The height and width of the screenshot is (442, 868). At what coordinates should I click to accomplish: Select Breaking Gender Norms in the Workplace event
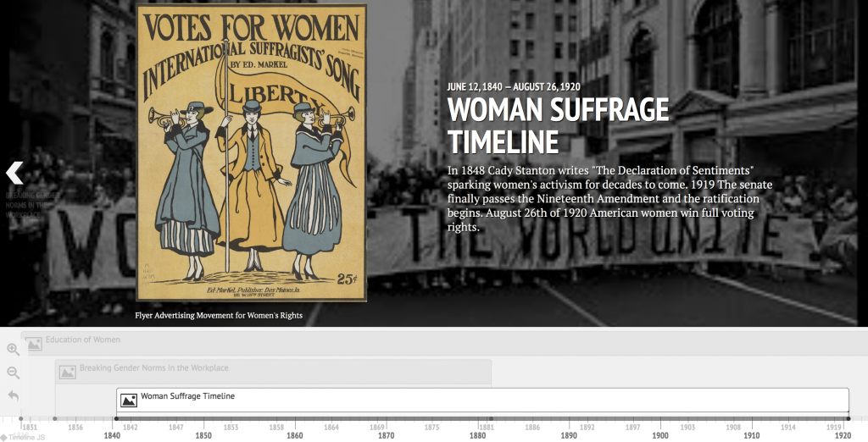(154, 368)
